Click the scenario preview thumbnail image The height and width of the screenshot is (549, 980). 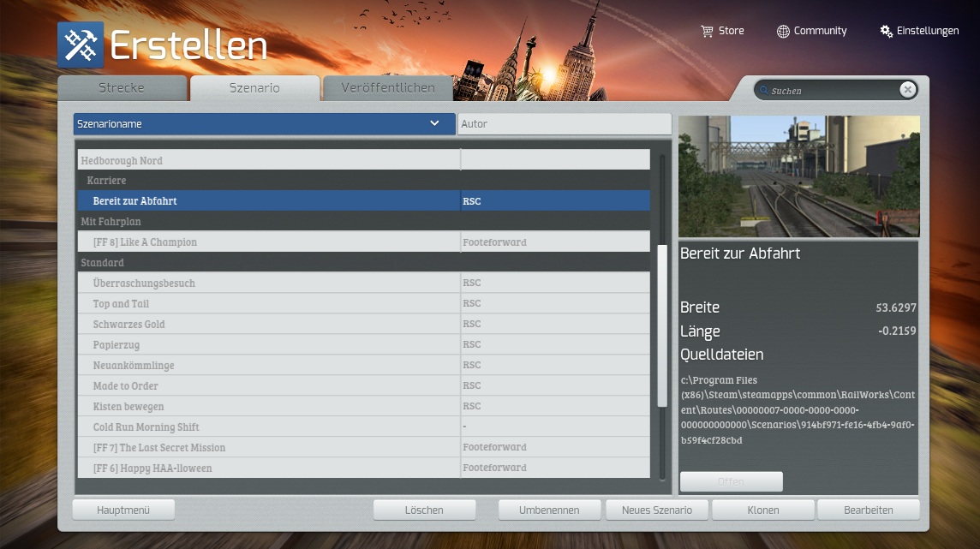click(x=798, y=176)
